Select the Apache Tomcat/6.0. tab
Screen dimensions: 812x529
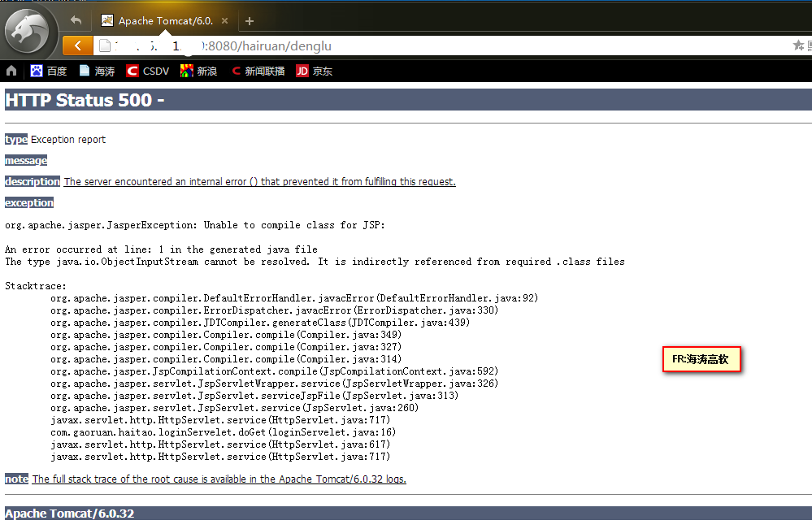click(x=165, y=20)
